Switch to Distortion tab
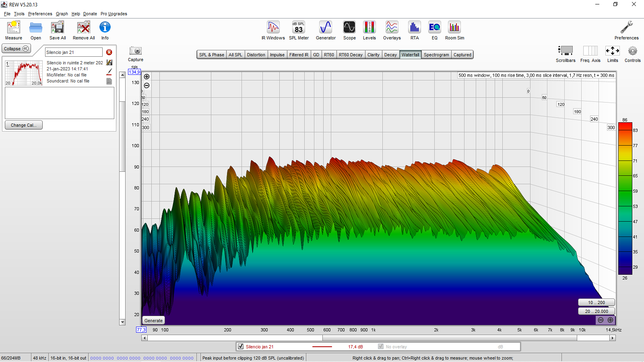This screenshot has height=362, width=644. [256, 55]
